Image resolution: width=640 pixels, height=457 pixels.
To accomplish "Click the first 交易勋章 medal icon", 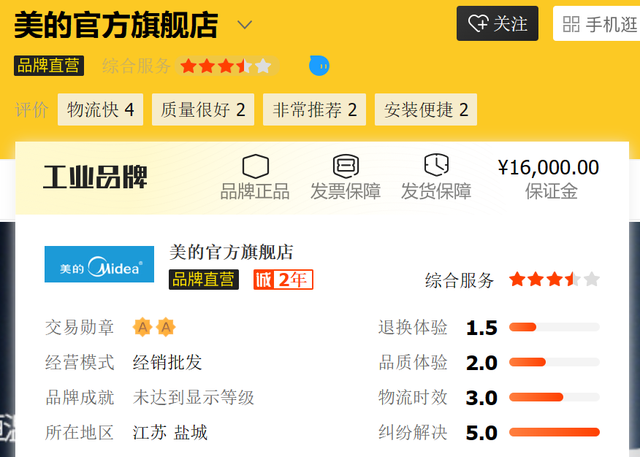I will 142,327.
